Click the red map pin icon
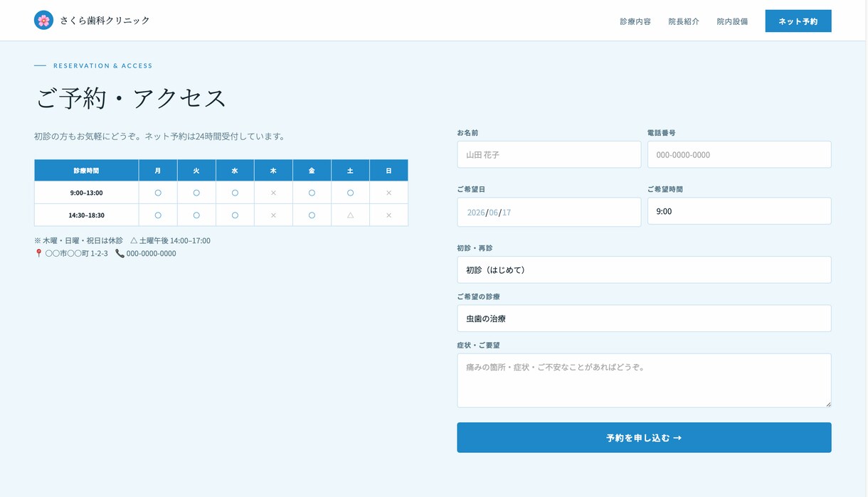The width and height of the screenshot is (868, 497). point(38,253)
